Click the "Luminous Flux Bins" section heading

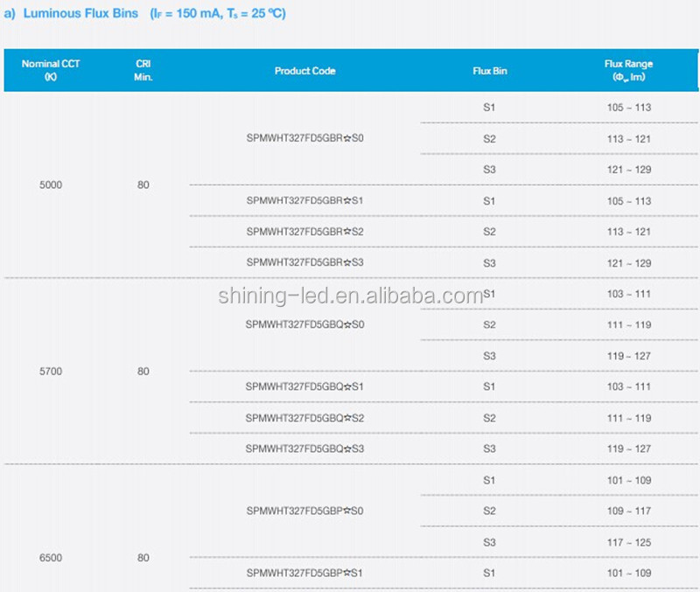[81, 14]
